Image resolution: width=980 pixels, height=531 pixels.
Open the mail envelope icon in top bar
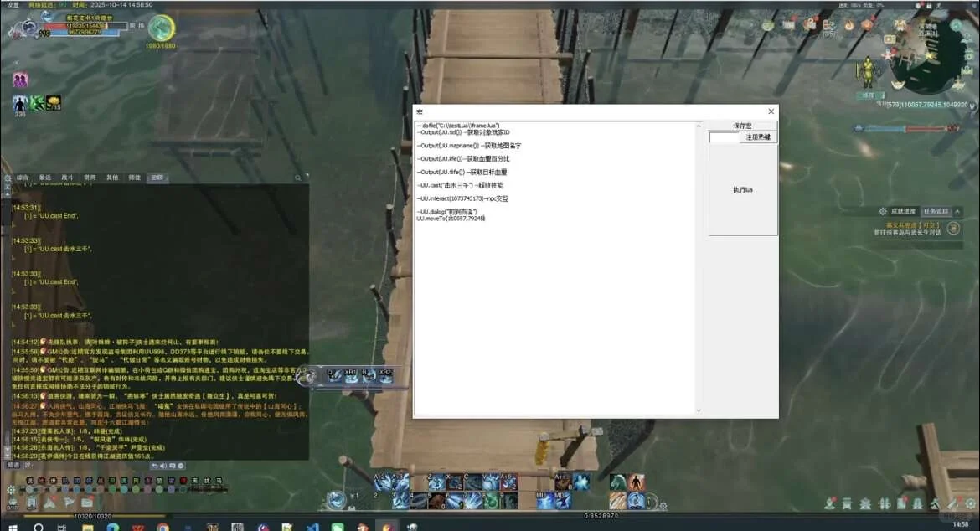(789, 25)
